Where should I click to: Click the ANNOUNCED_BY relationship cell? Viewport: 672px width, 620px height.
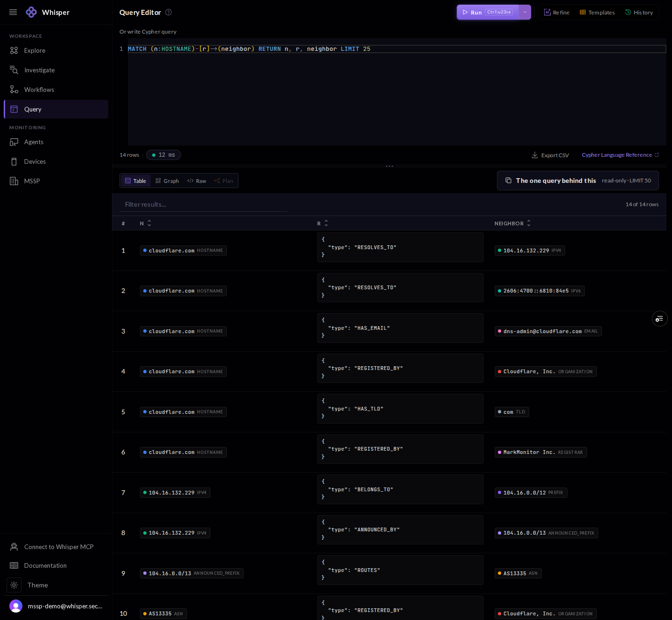click(x=400, y=529)
